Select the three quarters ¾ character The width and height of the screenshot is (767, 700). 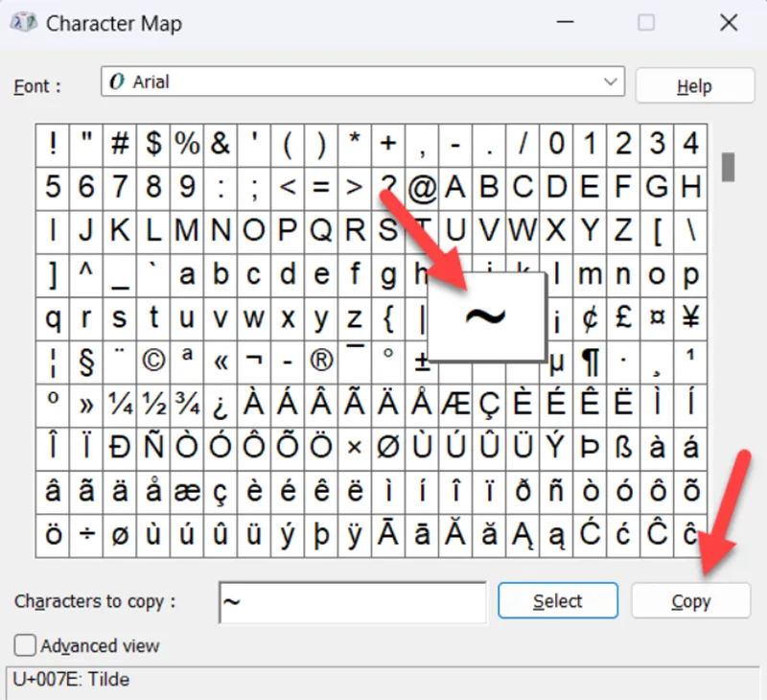pos(187,406)
